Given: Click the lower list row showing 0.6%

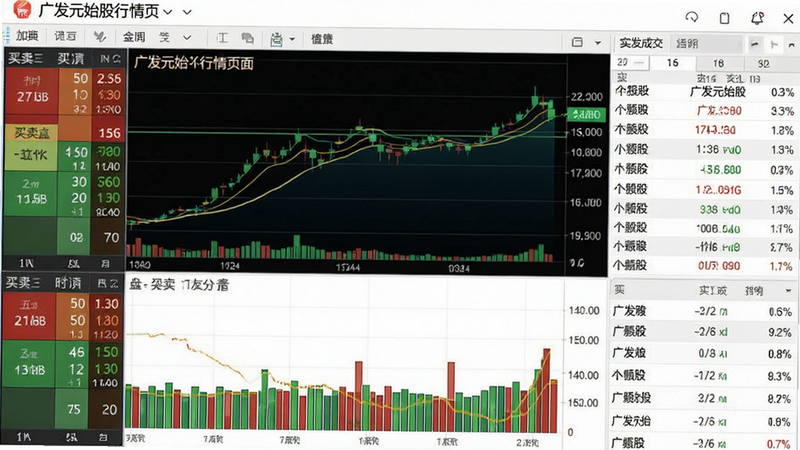Looking at the screenshot, I should (x=704, y=311).
